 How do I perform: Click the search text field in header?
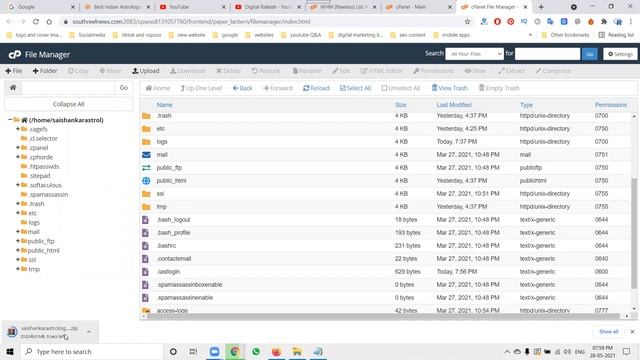[x=547, y=54]
